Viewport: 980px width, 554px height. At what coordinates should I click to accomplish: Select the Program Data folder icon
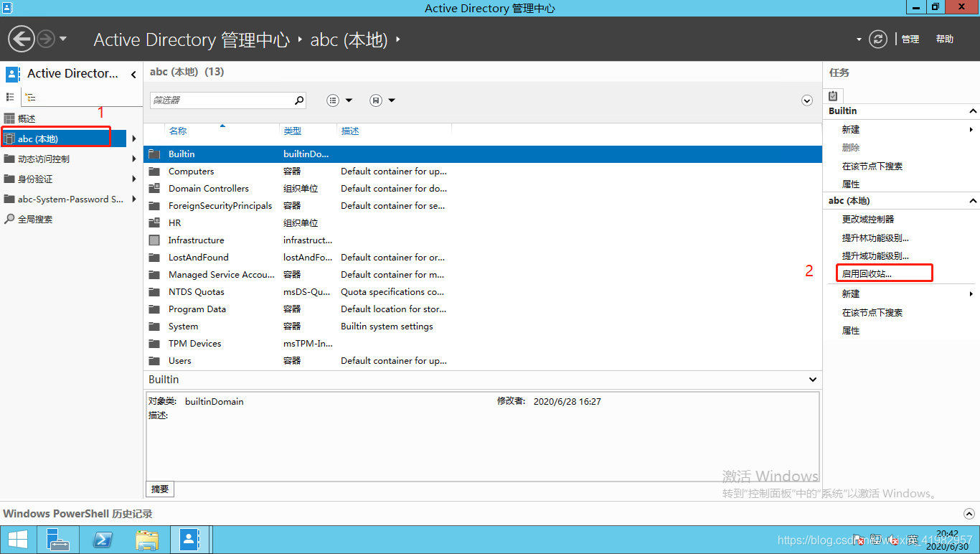pyautogui.click(x=154, y=309)
